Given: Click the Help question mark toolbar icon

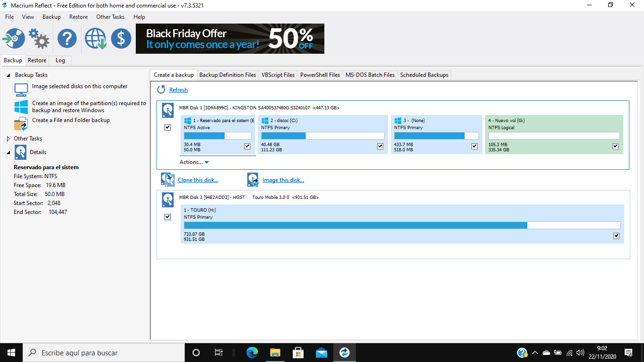Looking at the screenshot, I should pos(67,38).
